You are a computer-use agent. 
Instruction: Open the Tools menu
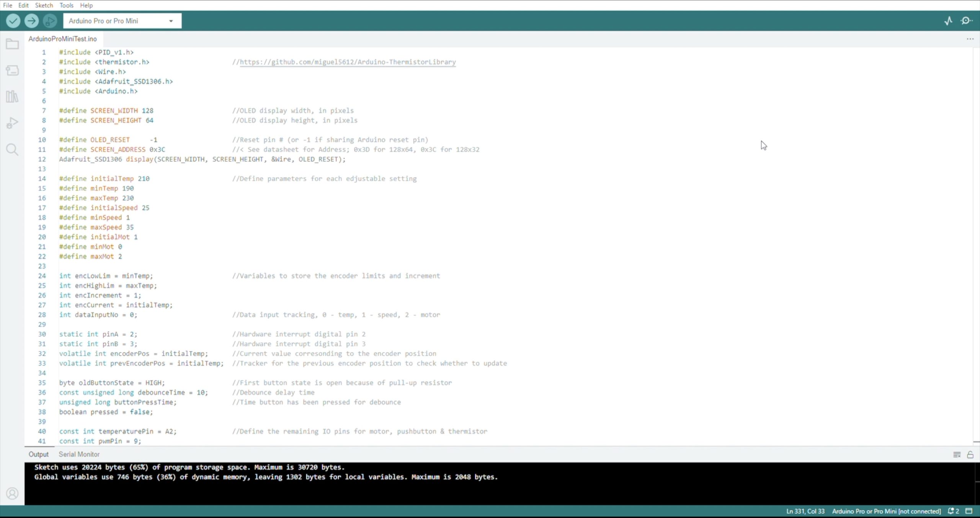point(67,5)
